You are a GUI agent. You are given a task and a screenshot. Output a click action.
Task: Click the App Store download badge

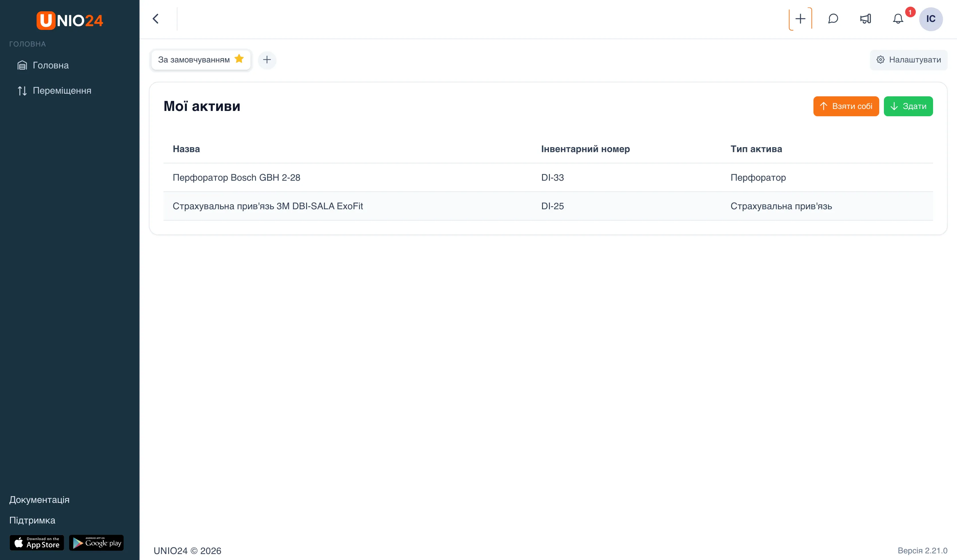[x=37, y=543]
